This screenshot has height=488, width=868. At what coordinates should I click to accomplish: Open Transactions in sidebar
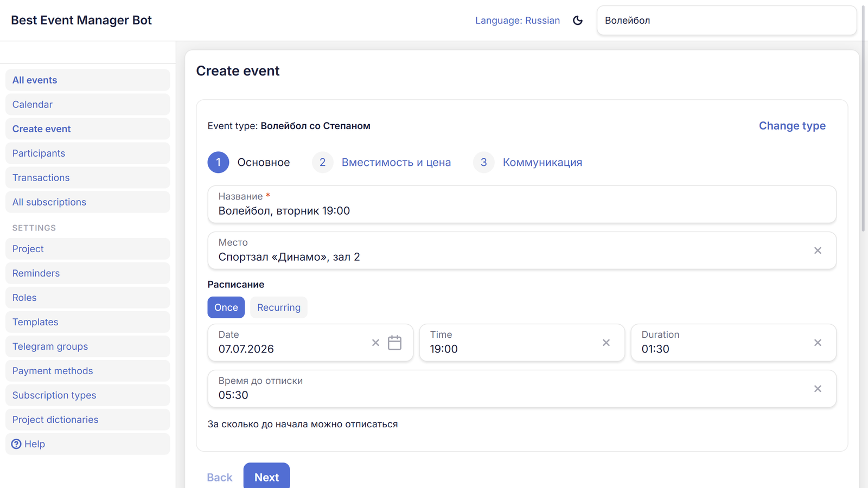point(88,178)
